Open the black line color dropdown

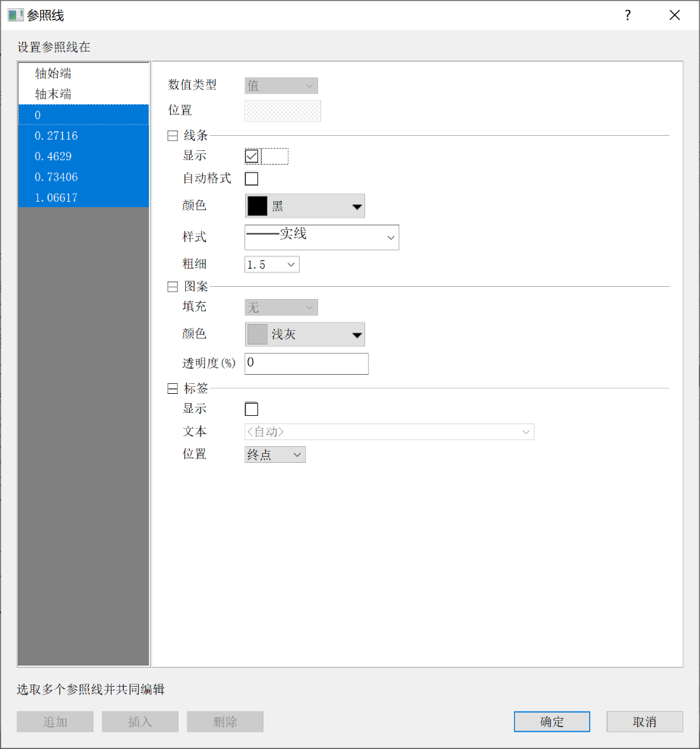pos(304,206)
